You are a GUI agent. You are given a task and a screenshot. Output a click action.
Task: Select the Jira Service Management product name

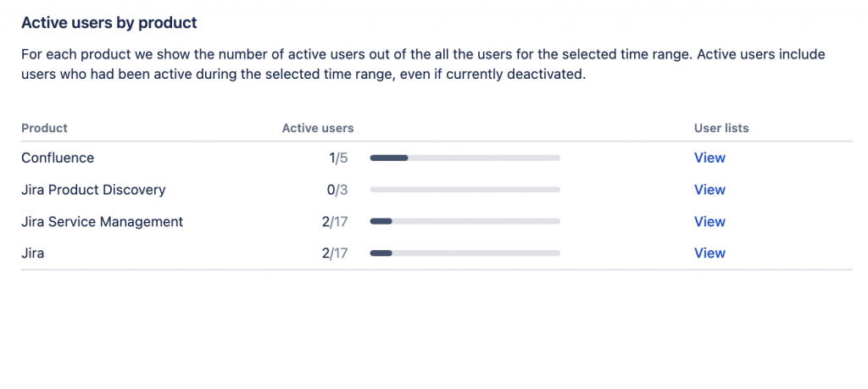pos(102,222)
